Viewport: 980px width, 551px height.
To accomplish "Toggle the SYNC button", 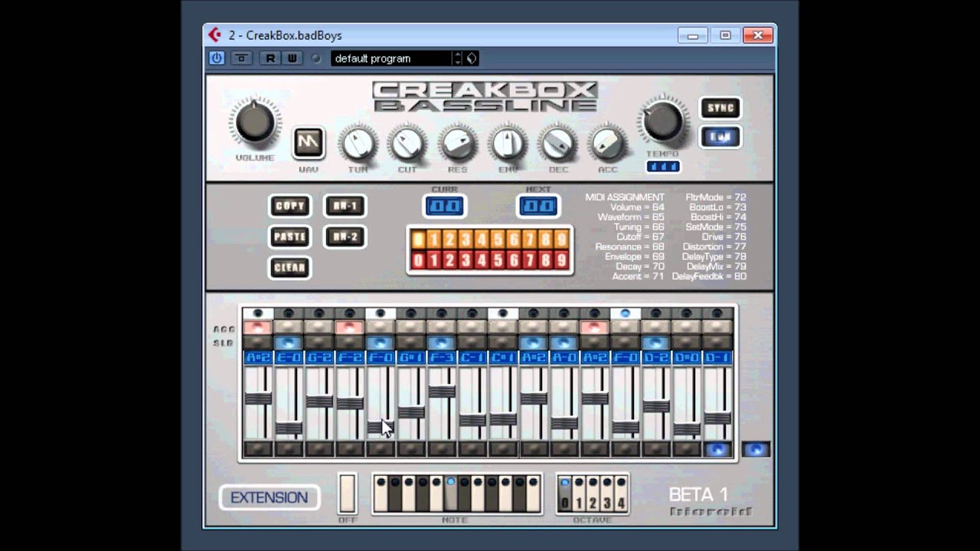I will tap(720, 108).
